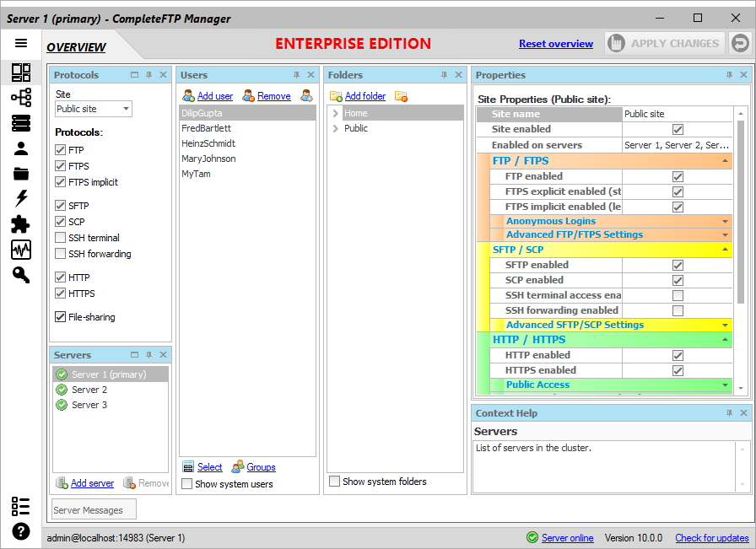Select the servers cluster icon in the sidebar
The image size is (756, 549).
[21, 98]
